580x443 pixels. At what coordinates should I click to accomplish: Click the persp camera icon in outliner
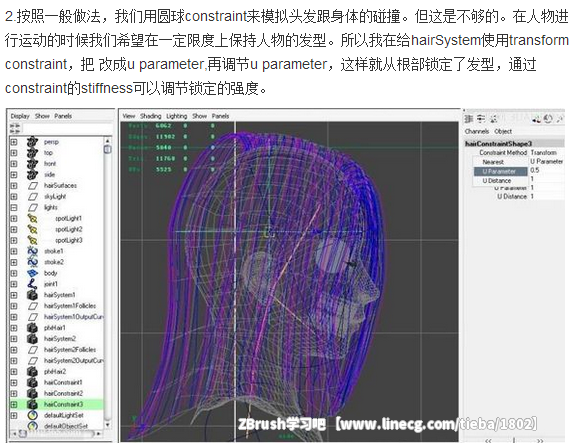click(33, 142)
